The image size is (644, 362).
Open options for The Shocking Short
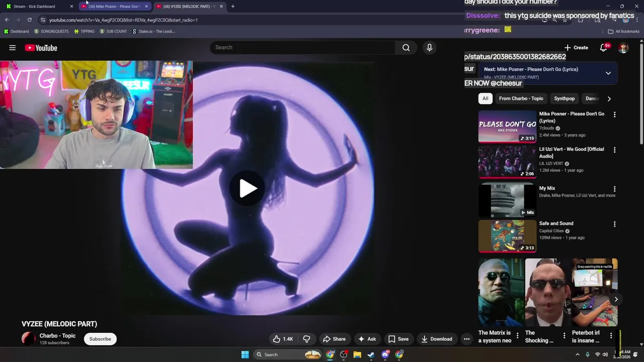click(x=564, y=335)
